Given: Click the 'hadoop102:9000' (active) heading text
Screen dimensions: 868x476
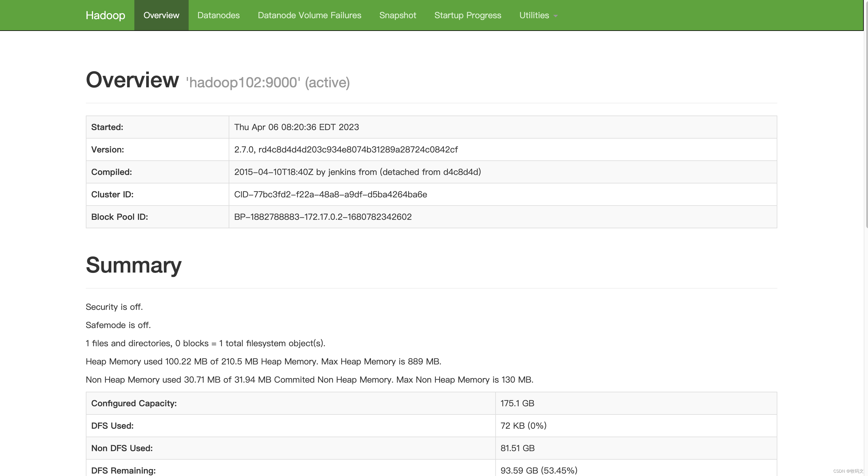Looking at the screenshot, I should click(268, 82).
